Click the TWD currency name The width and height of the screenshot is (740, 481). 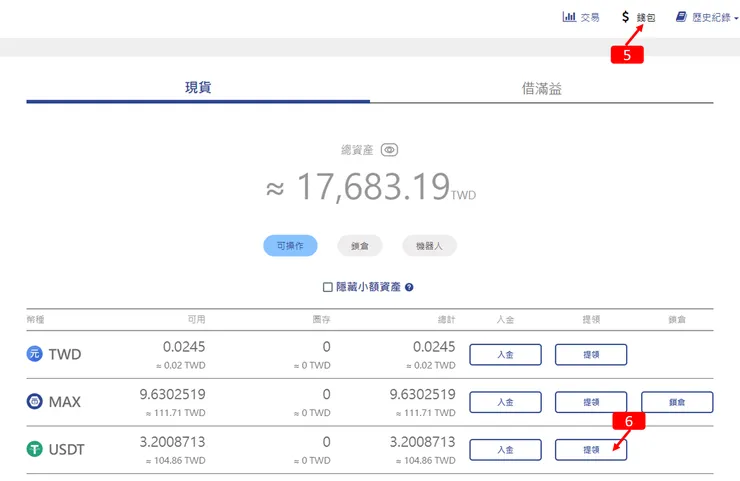(65, 354)
